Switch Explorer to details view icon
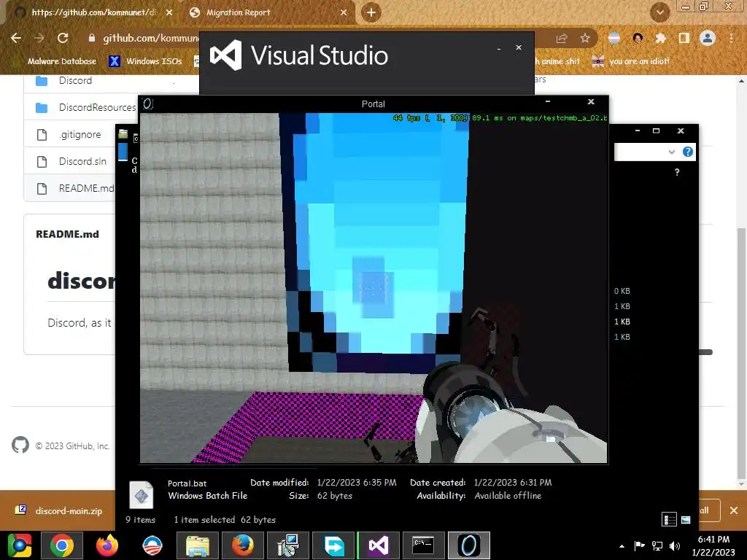 tap(670, 519)
